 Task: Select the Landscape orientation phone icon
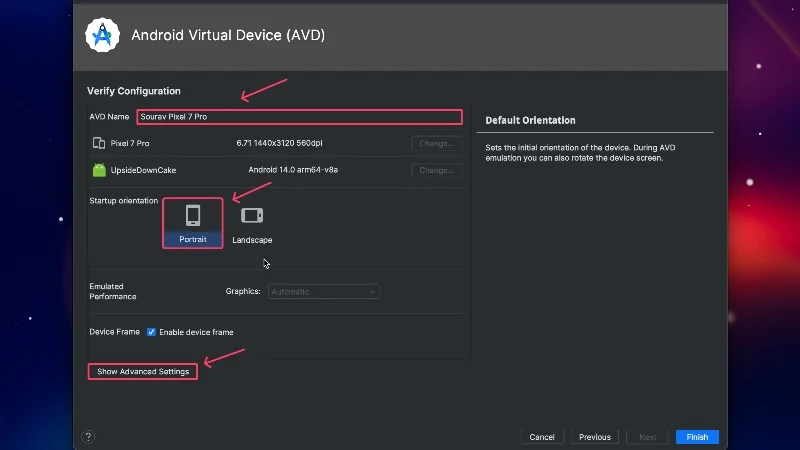252,215
